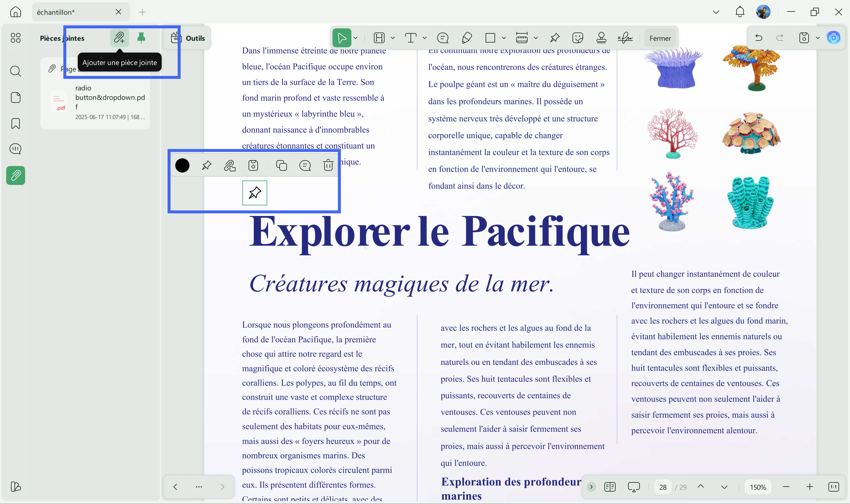Add a note via floating toolbar comment icon
The width and height of the screenshot is (850, 504).
[305, 165]
